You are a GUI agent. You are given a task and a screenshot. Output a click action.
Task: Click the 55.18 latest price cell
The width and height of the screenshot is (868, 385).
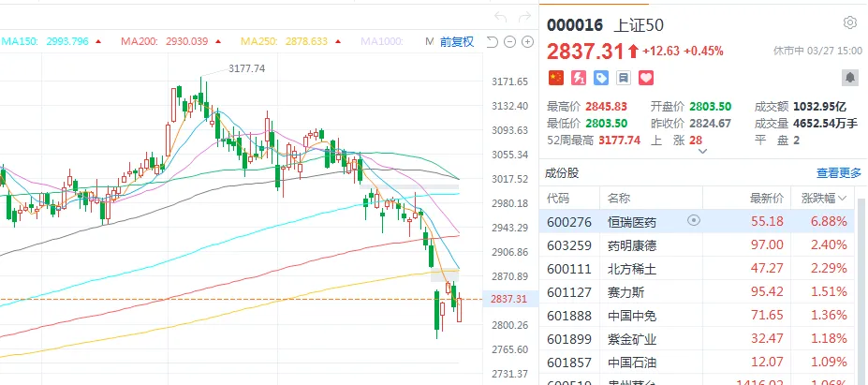tap(767, 222)
